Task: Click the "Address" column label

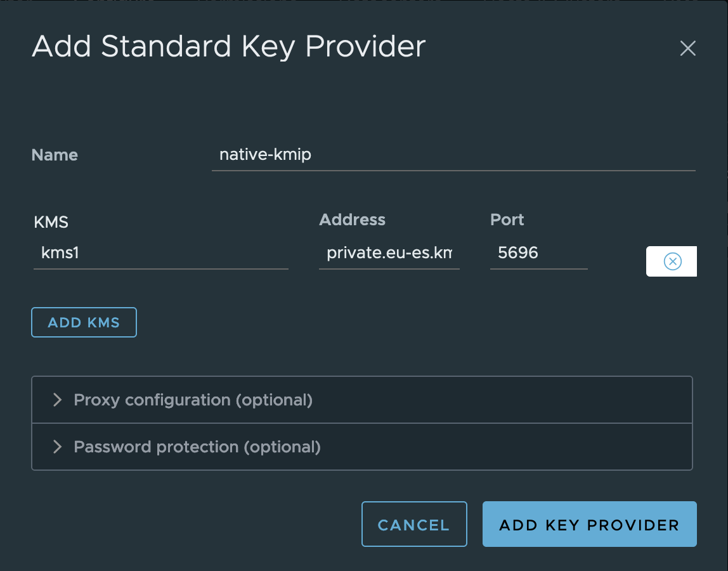Action: tap(352, 220)
